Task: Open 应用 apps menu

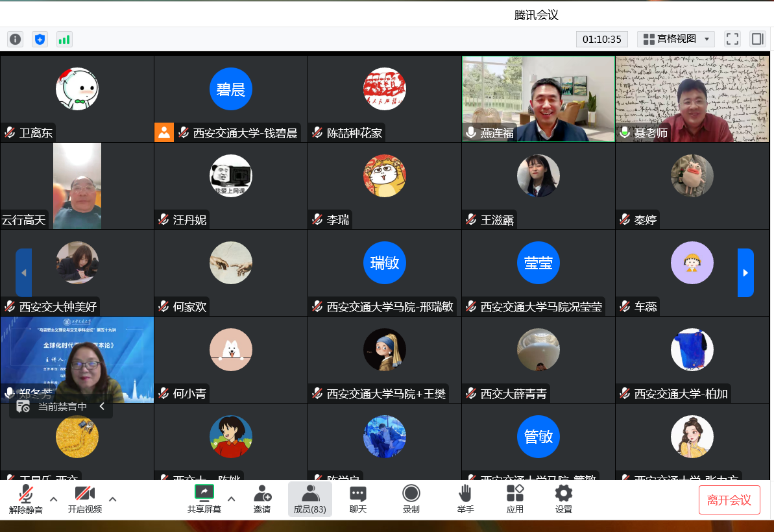Action: pyautogui.click(x=515, y=499)
